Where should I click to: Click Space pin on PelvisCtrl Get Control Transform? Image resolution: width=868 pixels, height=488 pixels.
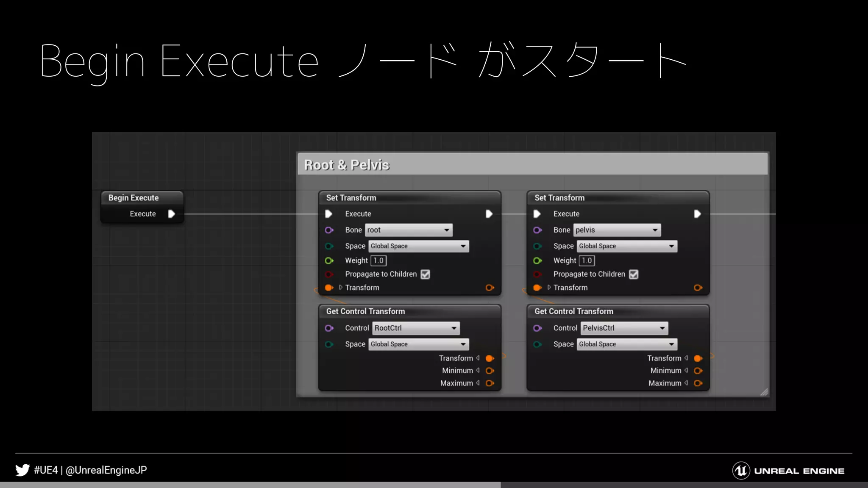pyautogui.click(x=538, y=344)
